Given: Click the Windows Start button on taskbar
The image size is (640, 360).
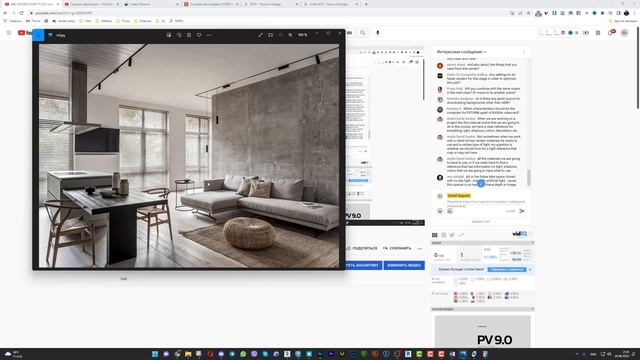Looking at the screenshot, I should [x=155, y=354].
